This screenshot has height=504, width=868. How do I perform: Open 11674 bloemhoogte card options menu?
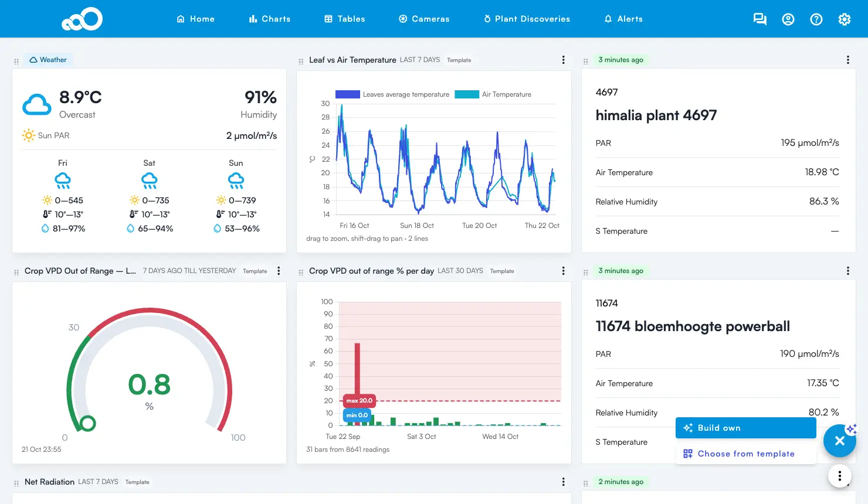[x=848, y=271]
